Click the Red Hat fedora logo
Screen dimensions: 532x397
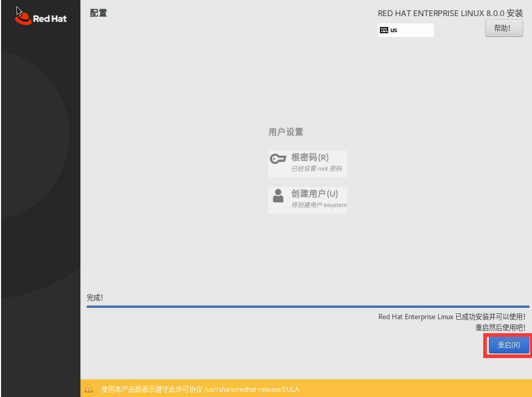click(x=23, y=18)
